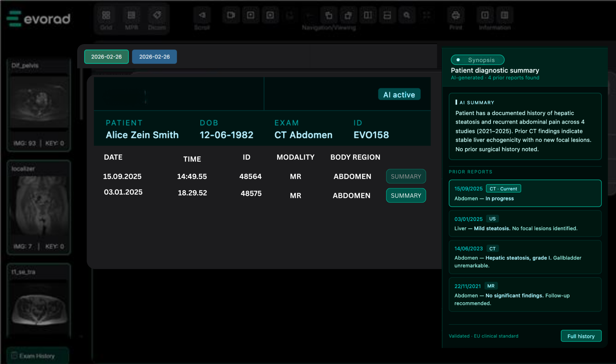
Task: Click the Dicom tag icon
Action: pos(157,15)
